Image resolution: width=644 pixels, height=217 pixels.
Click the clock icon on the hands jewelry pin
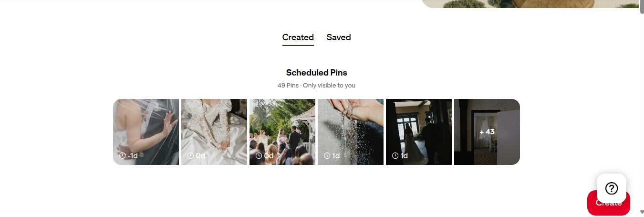(x=327, y=156)
